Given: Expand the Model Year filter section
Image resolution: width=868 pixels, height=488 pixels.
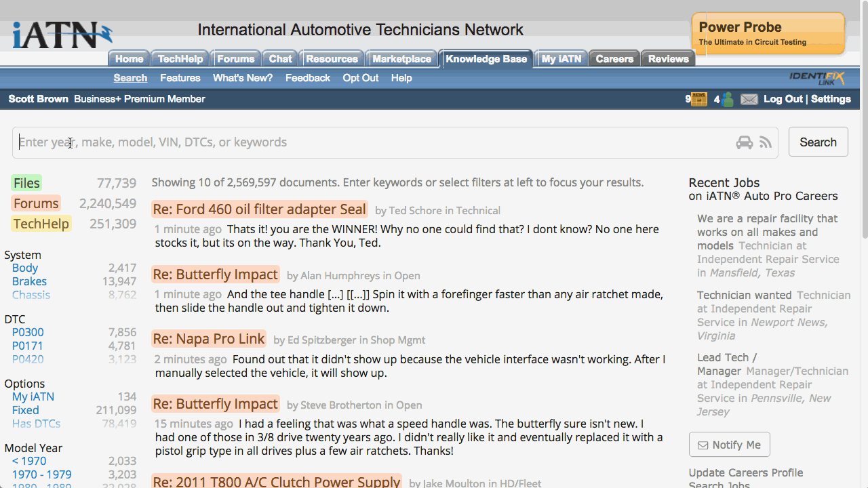Looking at the screenshot, I should pos(33,448).
